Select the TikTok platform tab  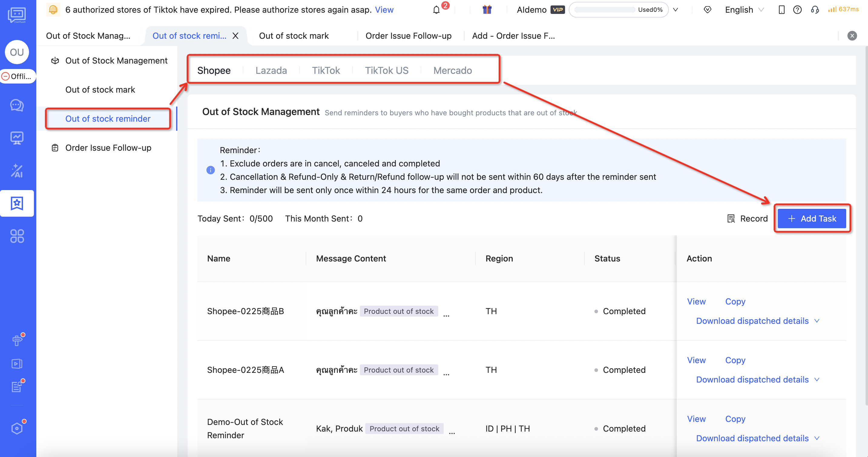[x=326, y=71]
